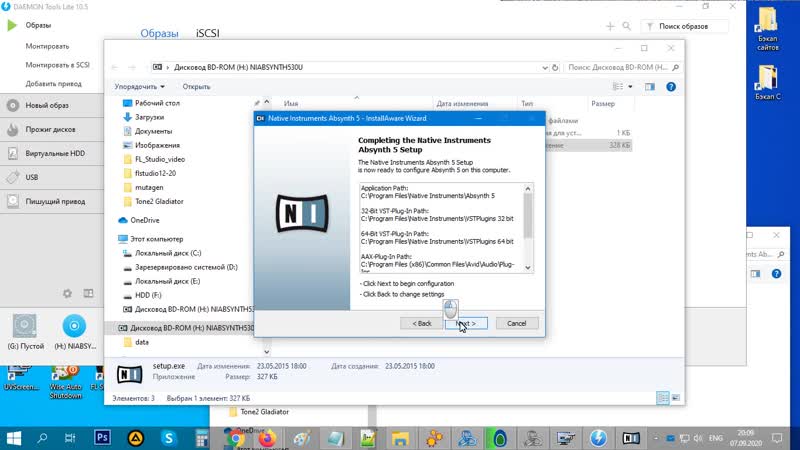The height and width of the screenshot is (450, 800).
Task: Open Photoshop from the taskbar
Action: [102, 438]
